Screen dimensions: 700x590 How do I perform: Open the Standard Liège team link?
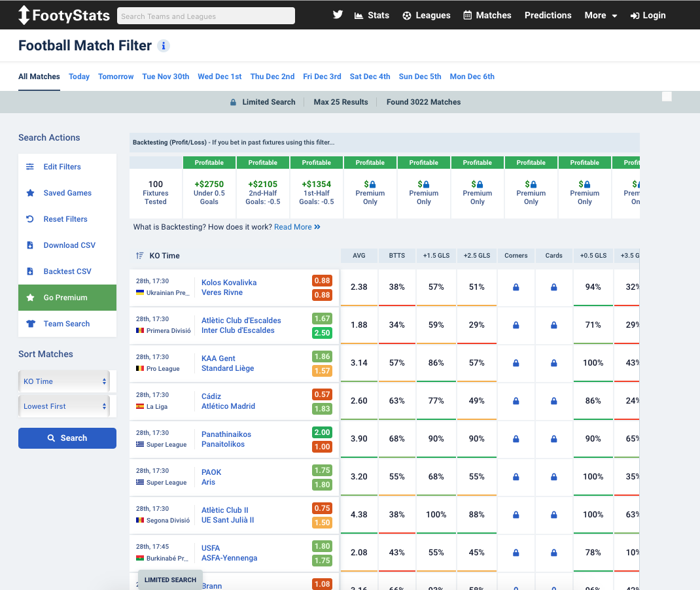pos(228,368)
